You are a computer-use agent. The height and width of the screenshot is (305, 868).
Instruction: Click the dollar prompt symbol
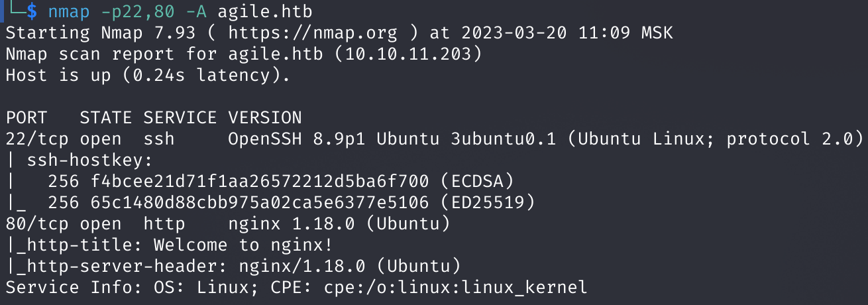32,11
